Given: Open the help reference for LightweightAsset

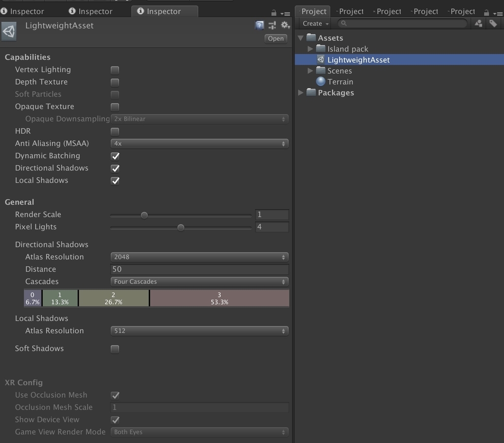Looking at the screenshot, I should click(x=259, y=25).
